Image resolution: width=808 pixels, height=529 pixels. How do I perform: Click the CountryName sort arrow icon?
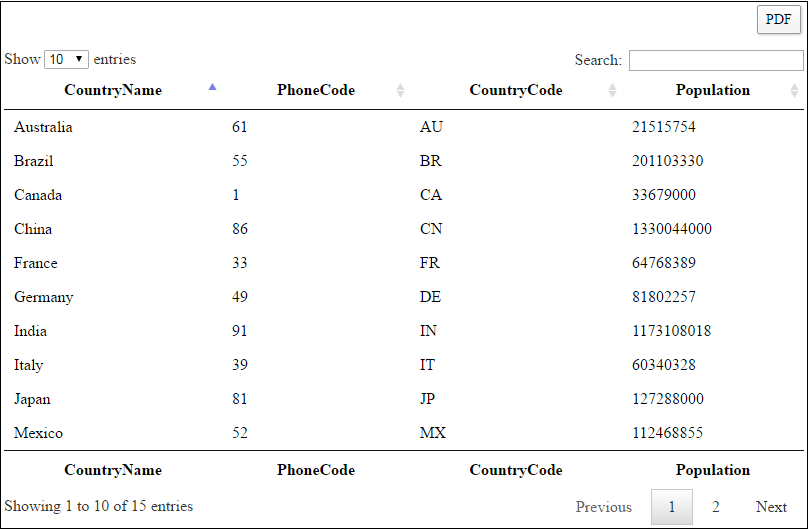212,87
